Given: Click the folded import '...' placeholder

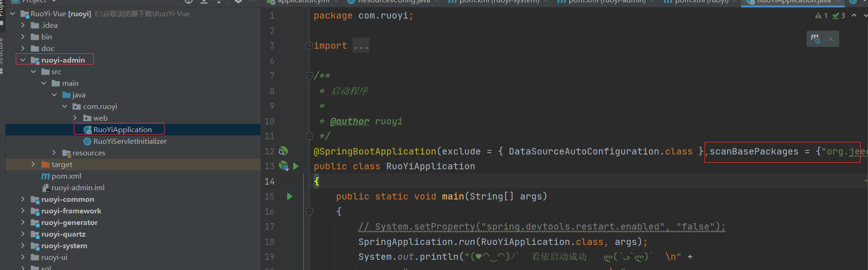Looking at the screenshot, I should tap(361, 45).
